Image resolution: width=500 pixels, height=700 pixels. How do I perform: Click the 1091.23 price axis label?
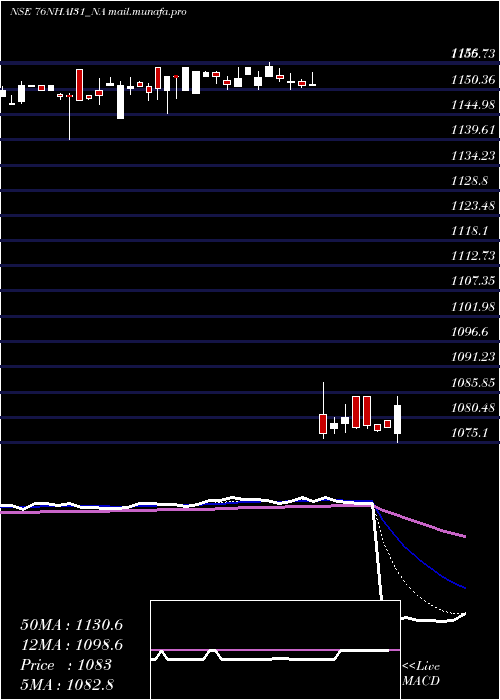[473, 357]
